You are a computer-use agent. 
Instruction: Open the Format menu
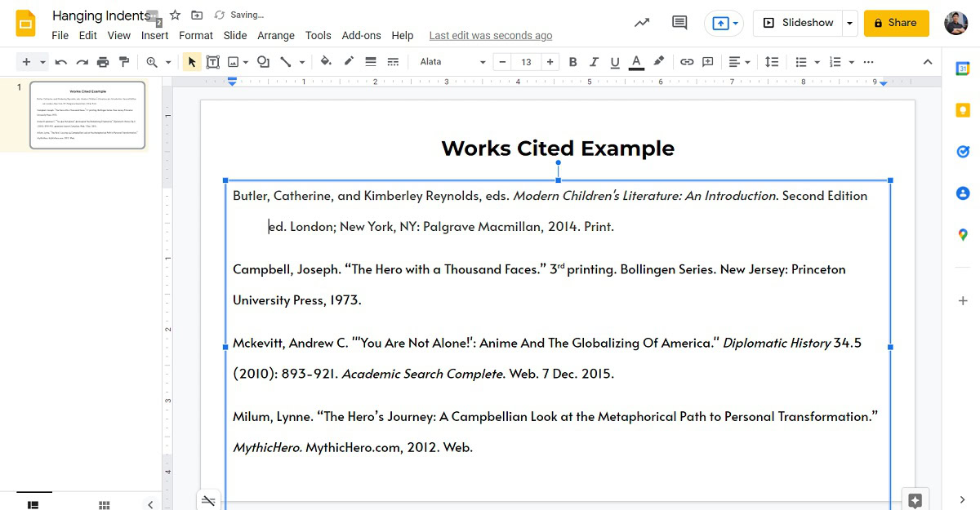click(x=195, y=35)
